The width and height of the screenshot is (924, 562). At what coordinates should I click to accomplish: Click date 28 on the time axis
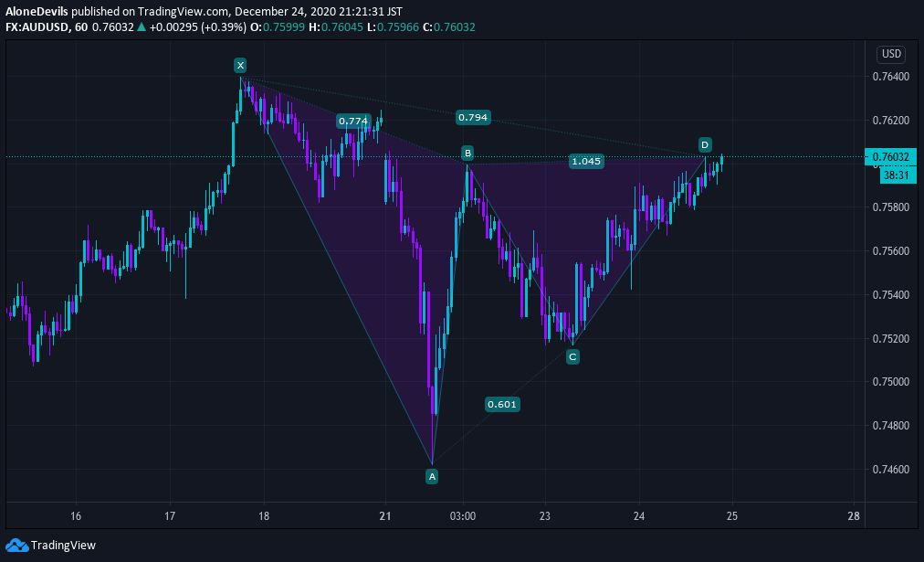tap(854, 516)
